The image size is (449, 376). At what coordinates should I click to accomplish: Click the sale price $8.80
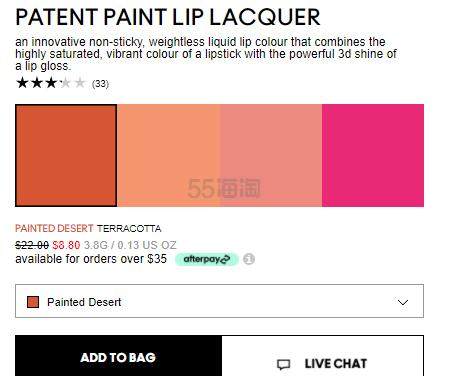[66, 245]
